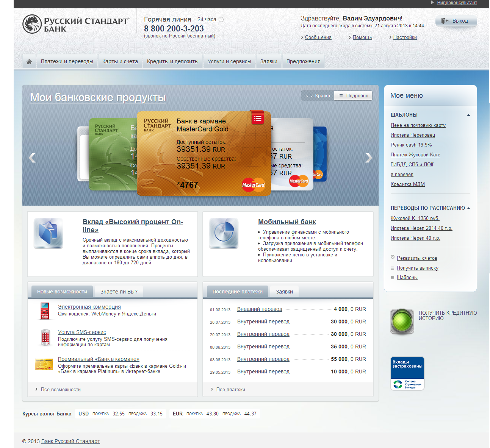Open Сообщения link
This screenshot has width=490, height=448.
point(318,37)
